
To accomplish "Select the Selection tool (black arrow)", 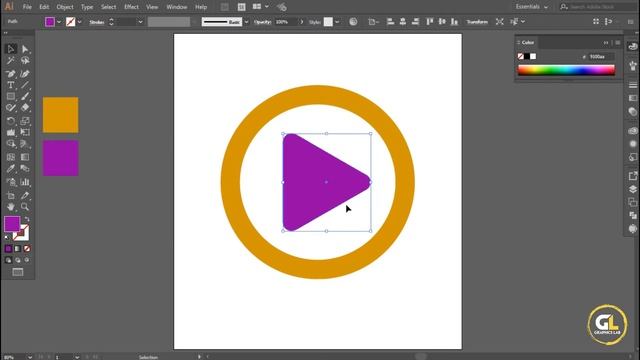I will tap(11, 49).
